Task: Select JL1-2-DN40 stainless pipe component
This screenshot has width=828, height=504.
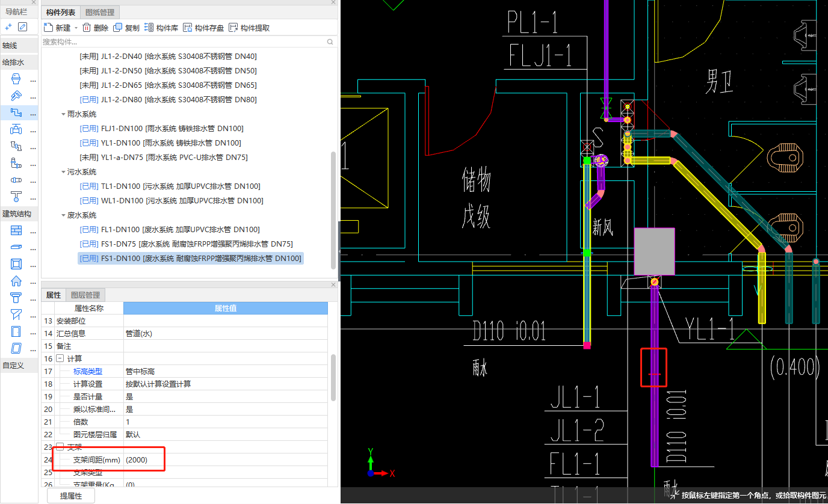Action: coord(168,57)
